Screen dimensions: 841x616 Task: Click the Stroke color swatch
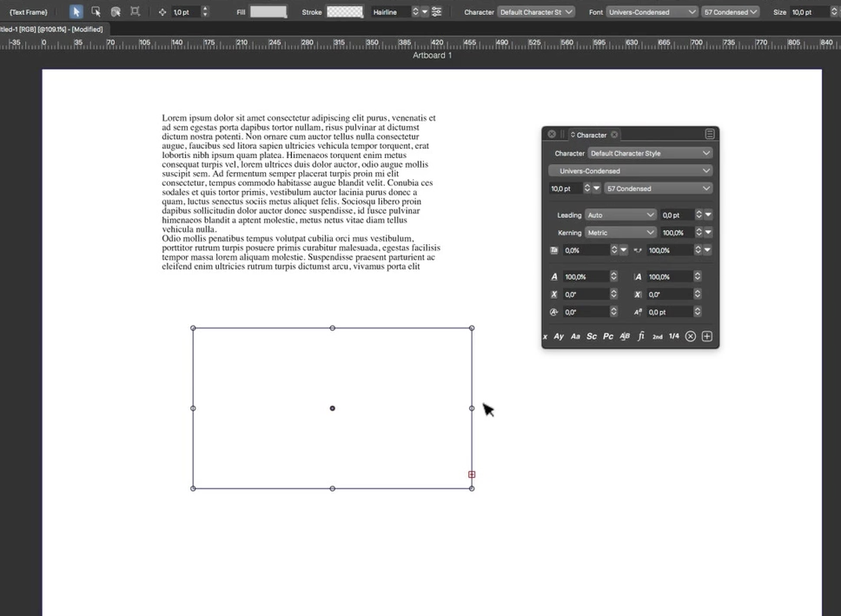(x=344, y=12)
